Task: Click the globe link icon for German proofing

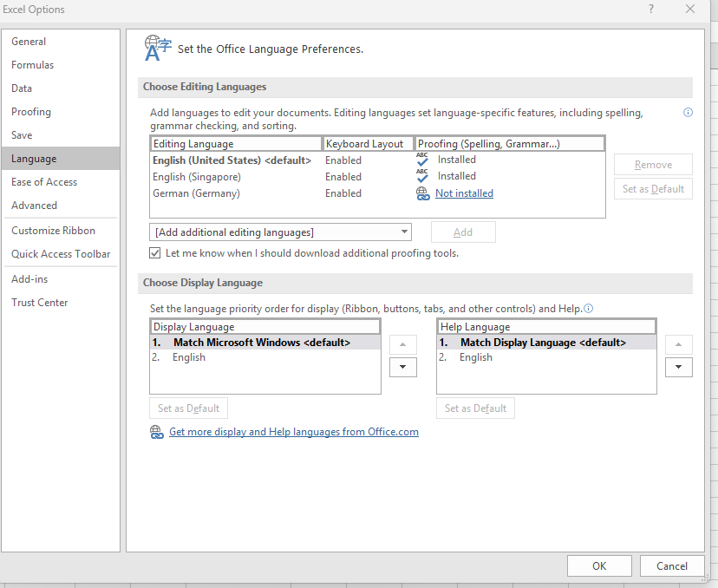Action: coord(422,193)
